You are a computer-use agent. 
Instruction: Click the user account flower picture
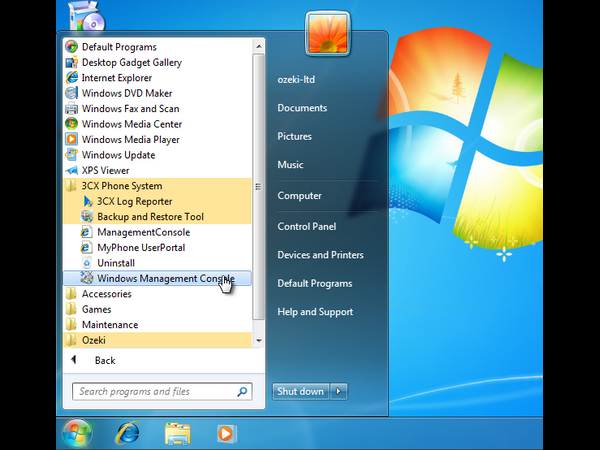(x=325, y=36)
